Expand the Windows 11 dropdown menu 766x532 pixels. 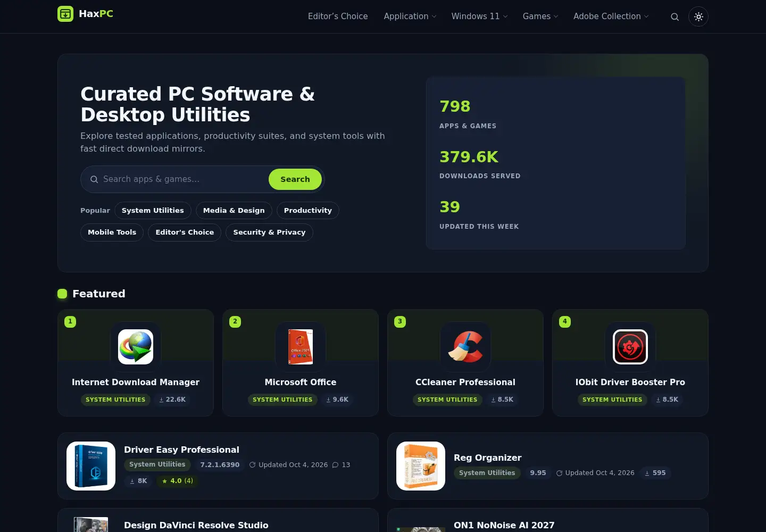click(480, 16)
